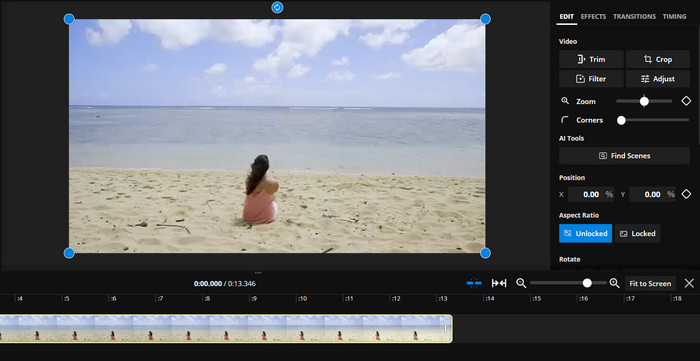Click the timeline zoom slider handle

[x=587, y=283]
